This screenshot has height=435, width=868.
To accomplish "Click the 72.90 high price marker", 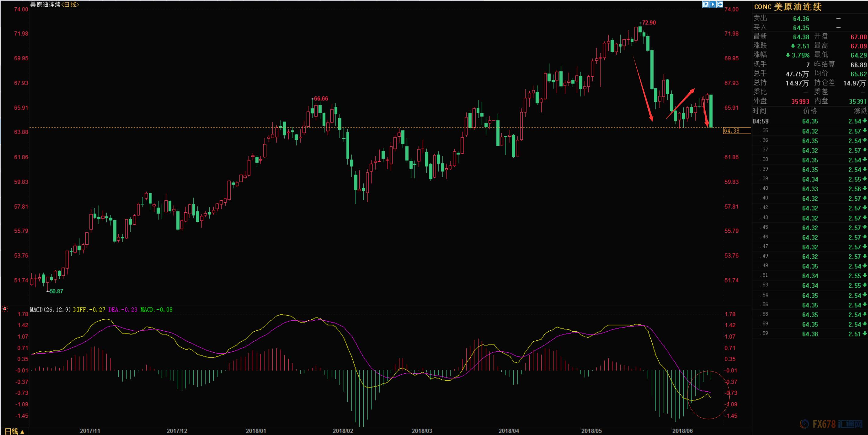I will pos(649,23).
